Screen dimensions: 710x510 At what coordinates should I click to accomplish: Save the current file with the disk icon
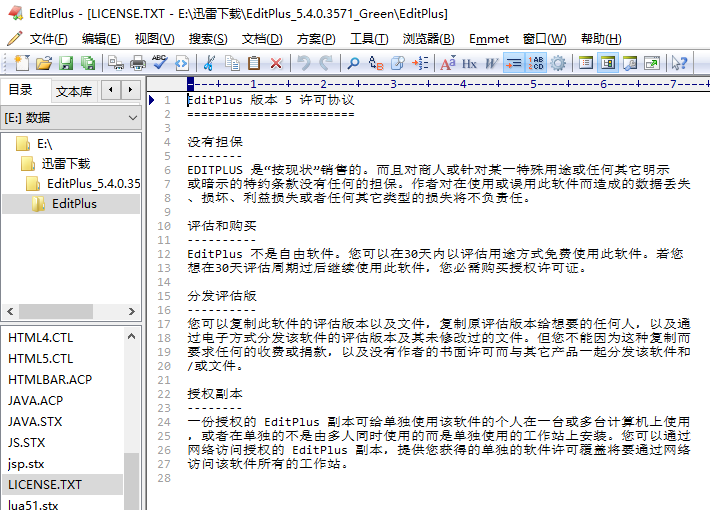[x=66, y=63]
